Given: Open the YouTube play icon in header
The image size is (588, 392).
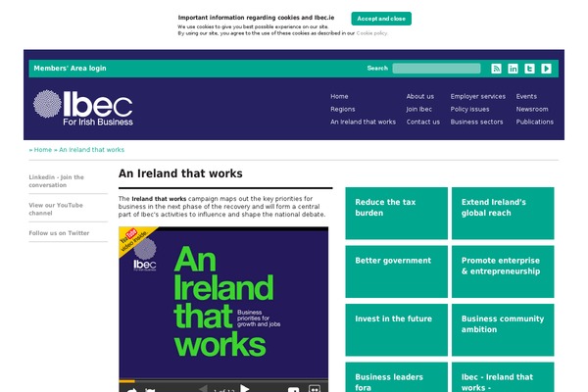Looking at the screenshot, I should [547, 69].
